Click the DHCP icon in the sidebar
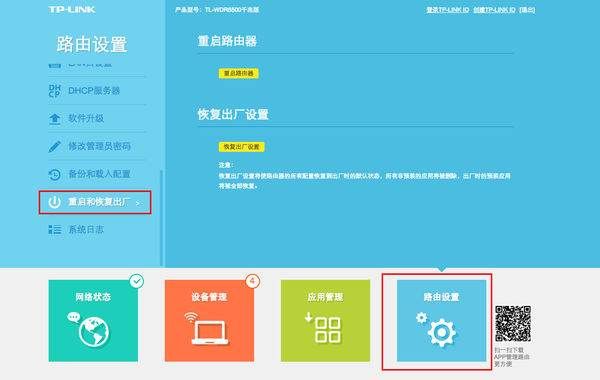 (x=55, y=91)
